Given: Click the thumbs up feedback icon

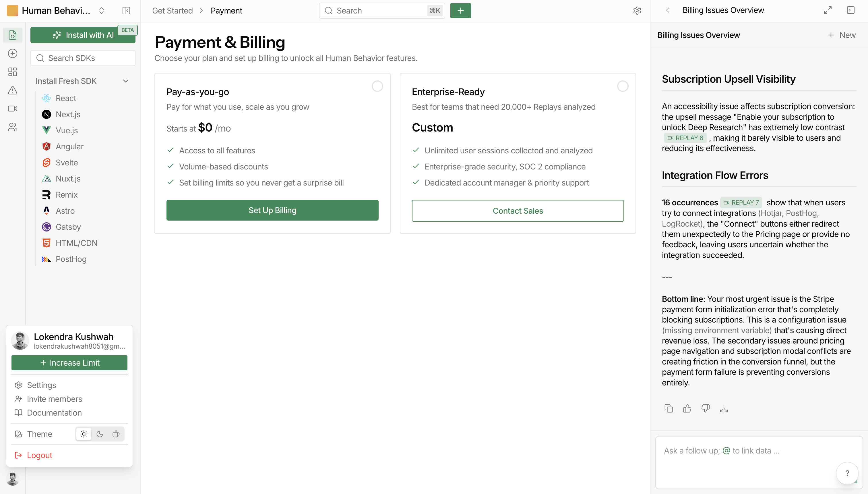Looking at the screenshot, I should 687,408.
